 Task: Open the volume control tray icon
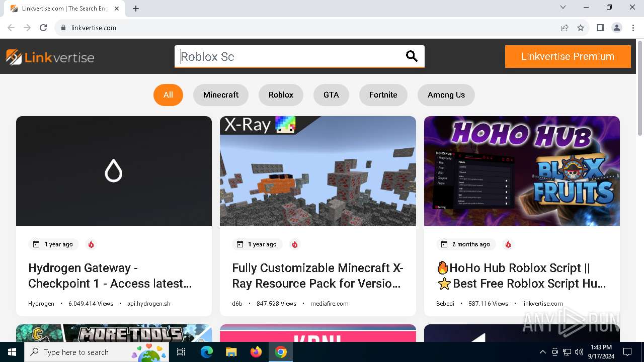pos(579,352)
